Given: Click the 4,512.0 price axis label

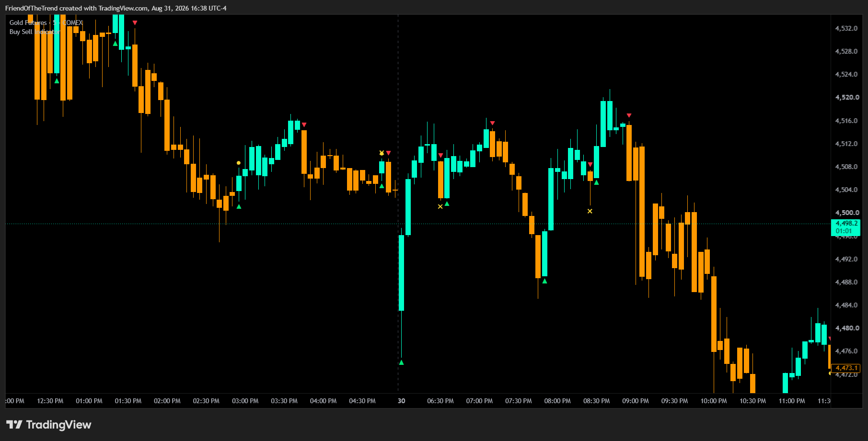Looking at the screenshot, I should coord(846,144).
